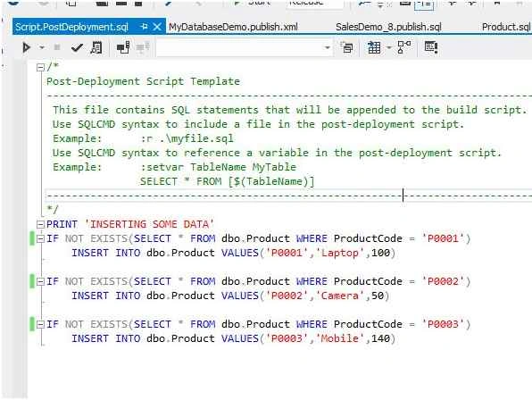The width and height of the screenshot is (532, 400).
Task: Open the database selection combo box
Action: pyautogui.click(x=245, y=47)
